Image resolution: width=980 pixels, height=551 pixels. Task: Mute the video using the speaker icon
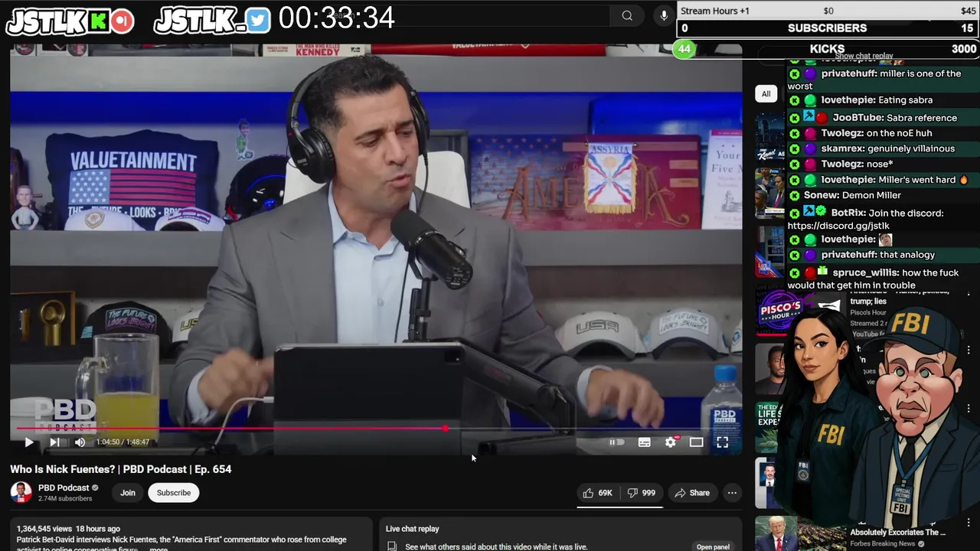[80, 442]
